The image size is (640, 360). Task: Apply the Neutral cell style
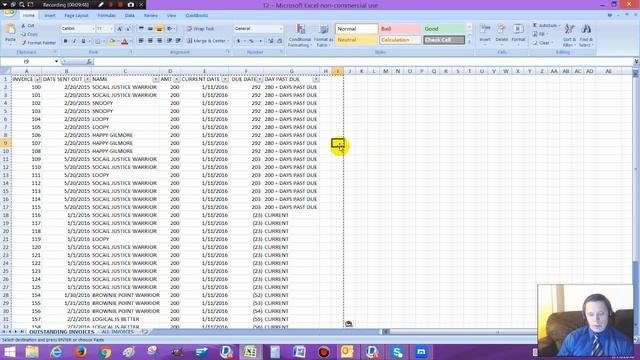coord(356,40)
